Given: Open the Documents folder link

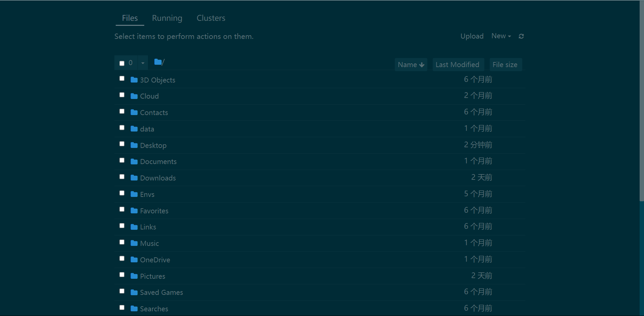Looking at the screenshot, I should click(x=158, y=162).
